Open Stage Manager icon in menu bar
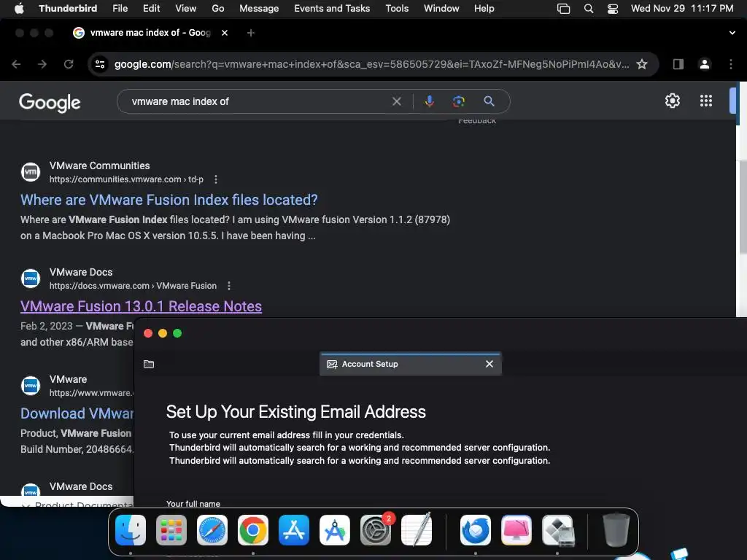 pyautogui.click(x=564, y=9)
